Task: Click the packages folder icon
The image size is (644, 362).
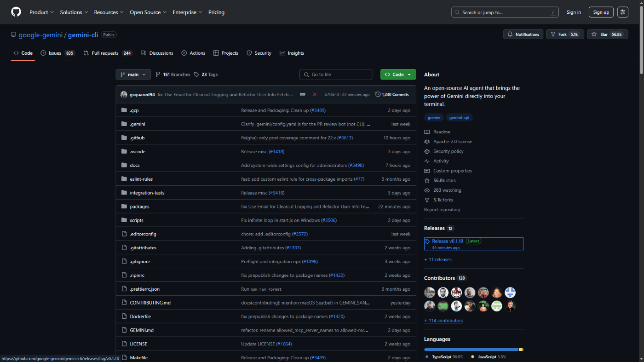Action: click(x=124, y=207)
